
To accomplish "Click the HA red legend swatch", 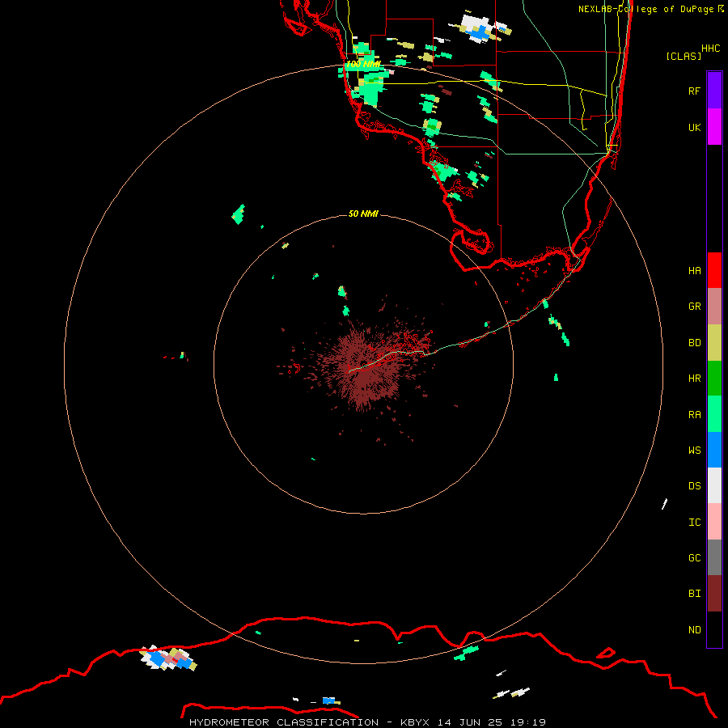I will pyautogui.click(x=714, y=270).
